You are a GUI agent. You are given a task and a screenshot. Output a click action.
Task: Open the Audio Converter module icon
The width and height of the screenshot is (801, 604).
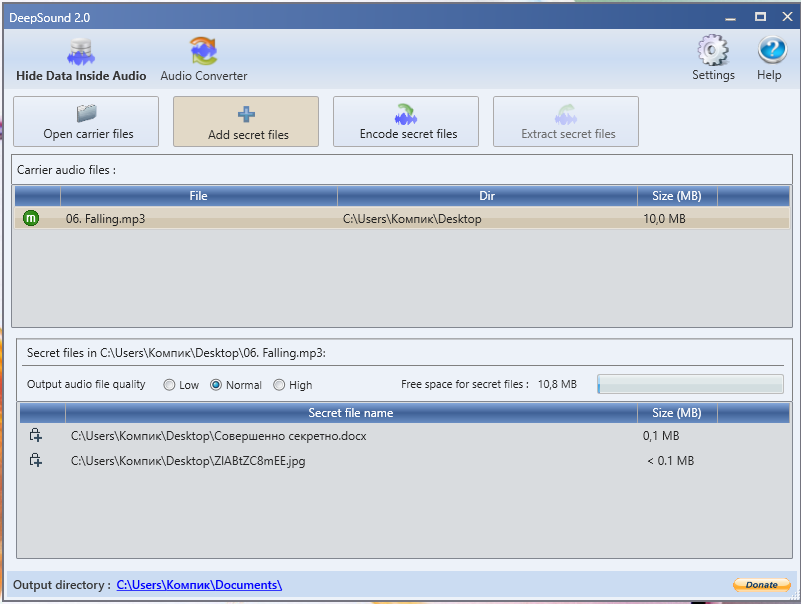tap(204, 51)
